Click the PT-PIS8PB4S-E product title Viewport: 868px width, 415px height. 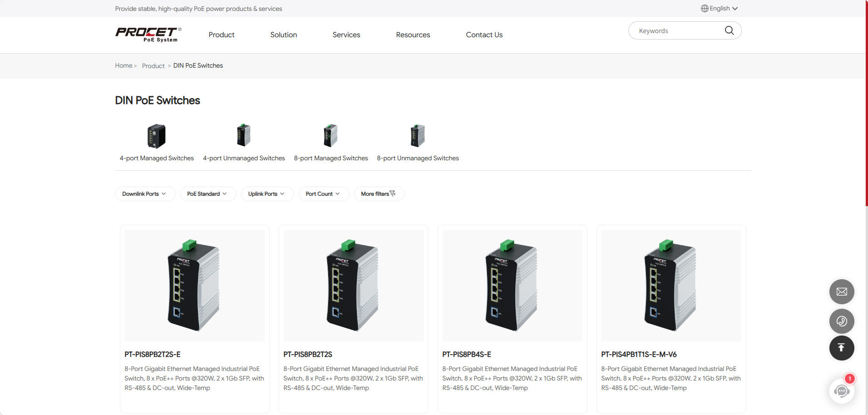(x=467, y=354)
